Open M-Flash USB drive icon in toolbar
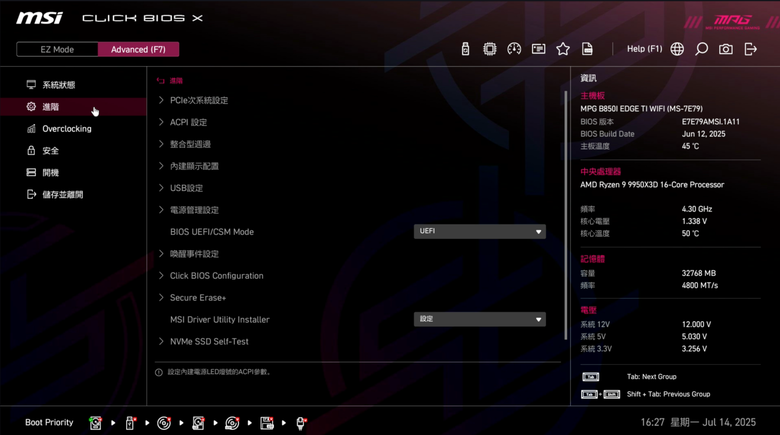The image size is (780, 435). (465, 49)
